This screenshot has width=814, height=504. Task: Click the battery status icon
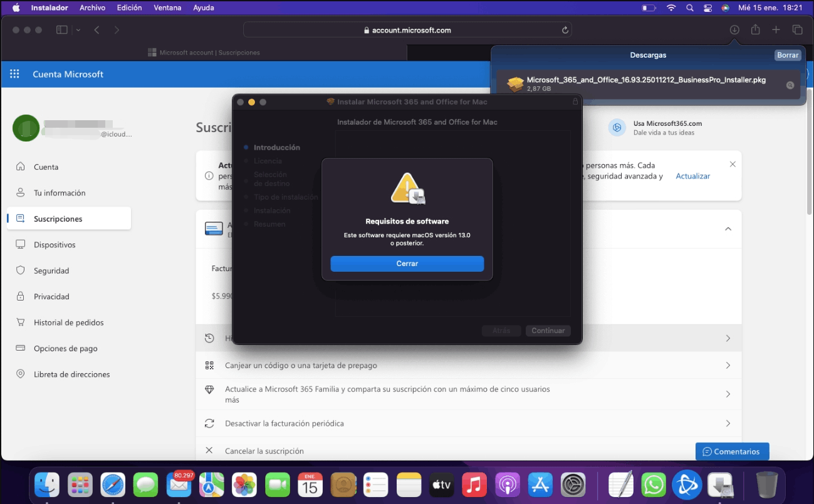[x=649, y=8]
